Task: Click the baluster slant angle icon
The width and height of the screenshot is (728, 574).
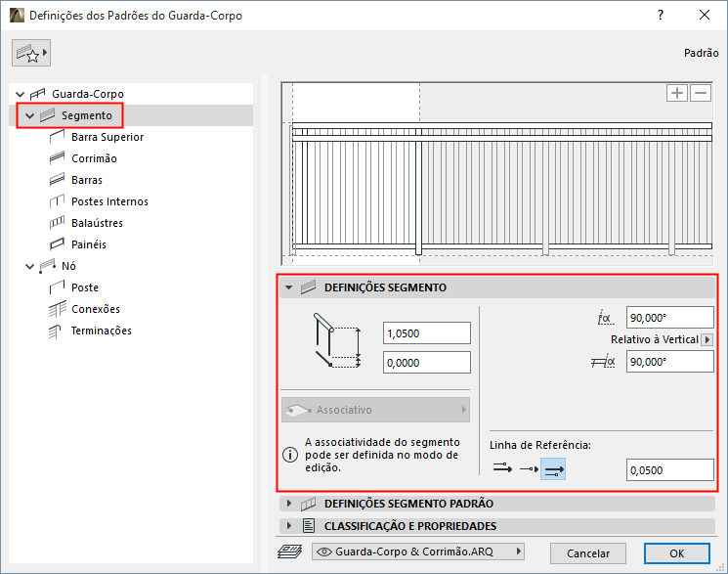Action: tap(606, 319)
